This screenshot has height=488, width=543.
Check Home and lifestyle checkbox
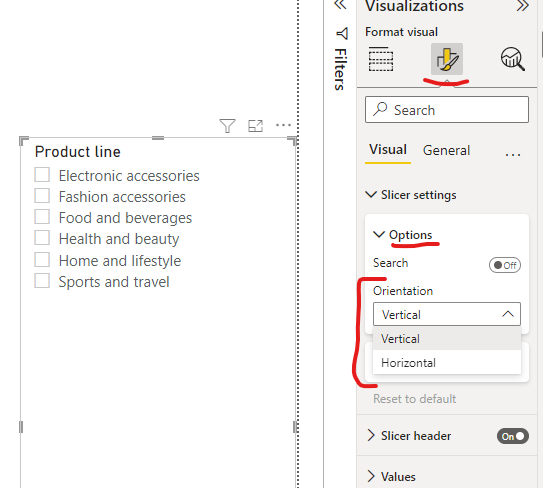[x=42, y=260]
